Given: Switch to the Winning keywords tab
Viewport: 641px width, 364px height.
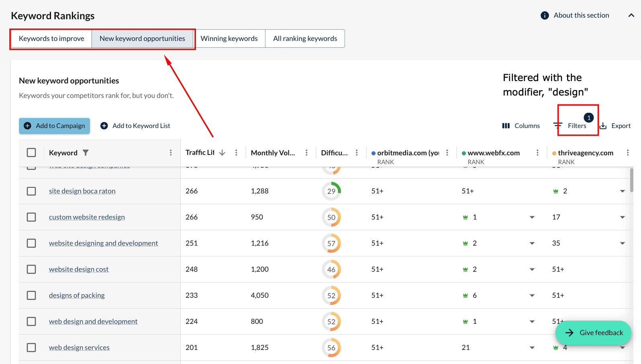Looking at the screenshot, I should tap(229, 39).
